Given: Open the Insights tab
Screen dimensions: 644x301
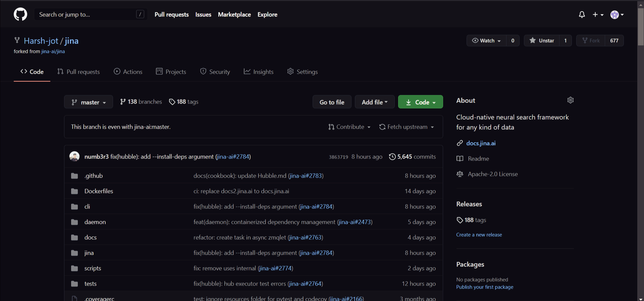Looking at the screenshot, I should tap(259, 72).
